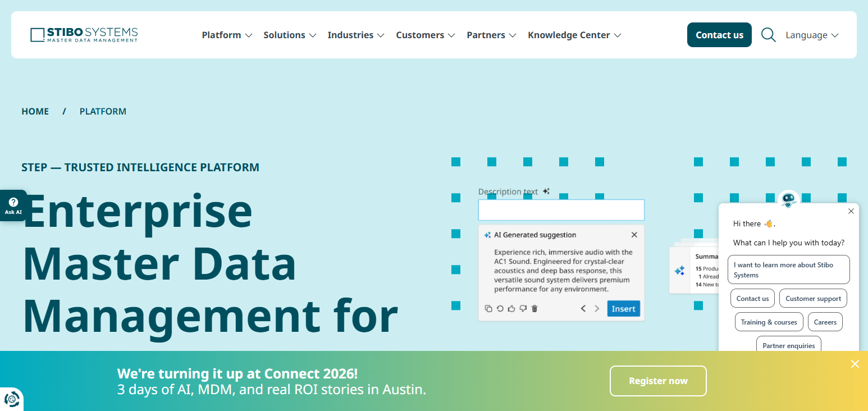This screenshot has width=868, height=411.
Task: Click the 'Enterprise Master Data Management for' headline
Action: click(210, 264)
